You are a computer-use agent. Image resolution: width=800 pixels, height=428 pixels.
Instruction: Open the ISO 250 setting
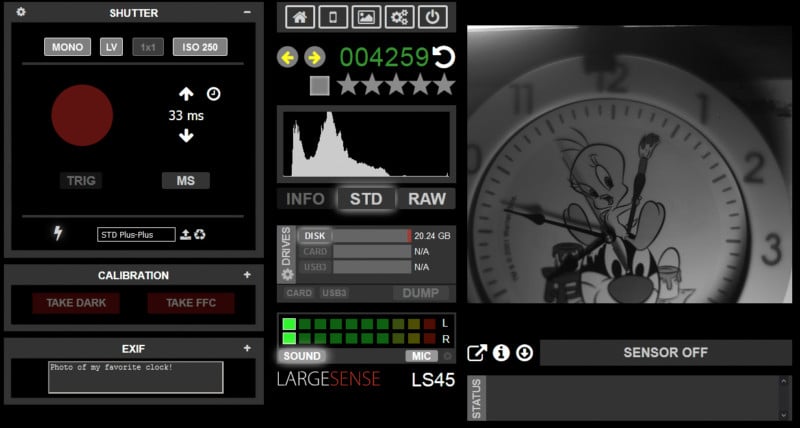200,47
